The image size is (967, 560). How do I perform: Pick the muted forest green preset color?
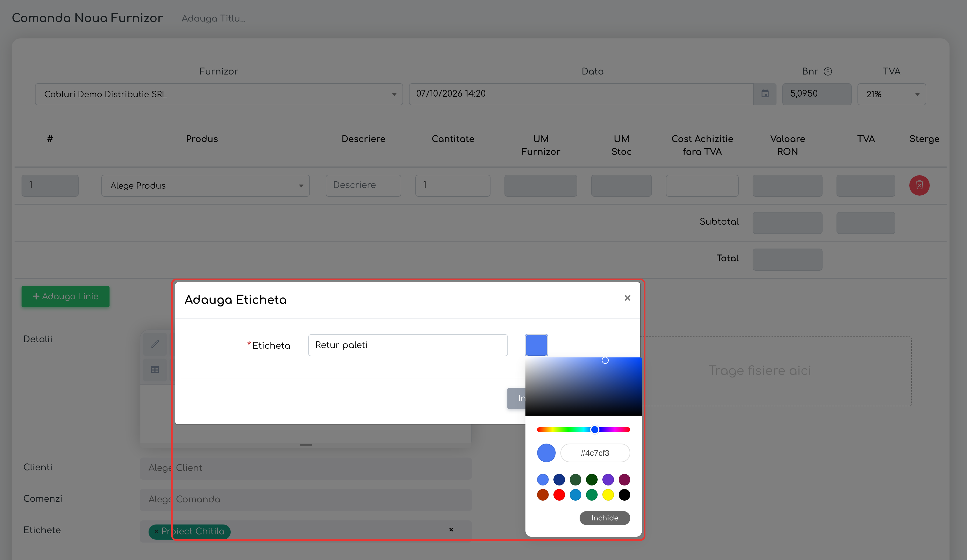tap(576, 479)
